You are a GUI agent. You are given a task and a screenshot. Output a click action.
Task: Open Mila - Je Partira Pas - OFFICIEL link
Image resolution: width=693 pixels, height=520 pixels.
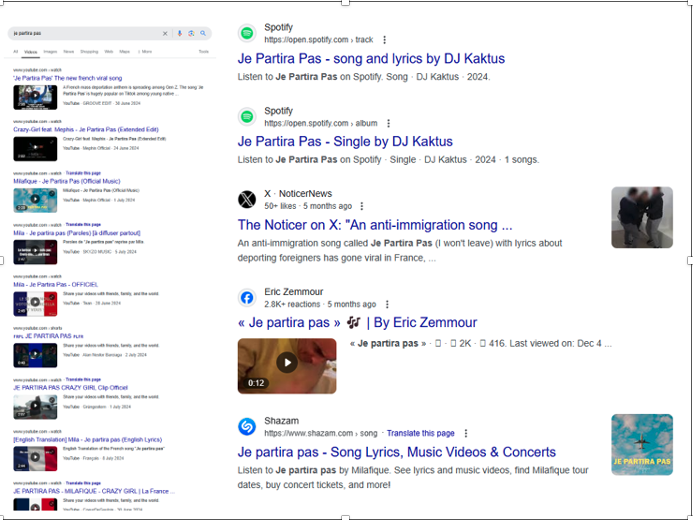pyautogui.click(x=56, y=285)
